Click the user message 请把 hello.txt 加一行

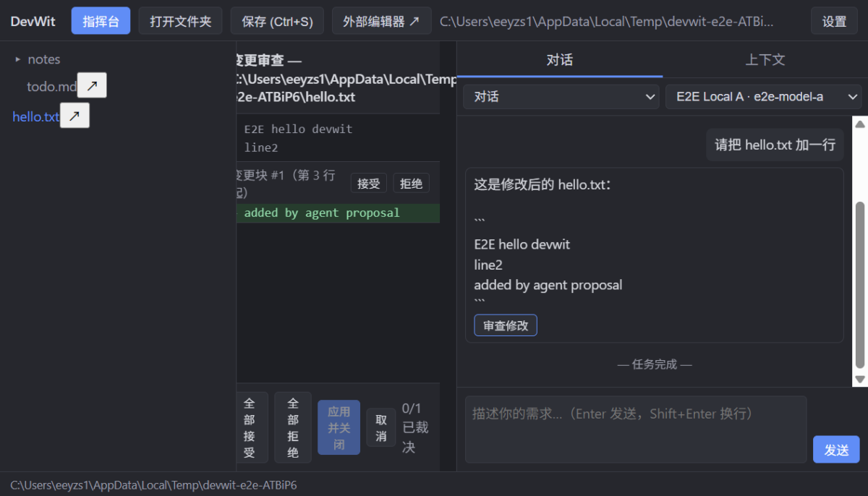click(775, 145)
